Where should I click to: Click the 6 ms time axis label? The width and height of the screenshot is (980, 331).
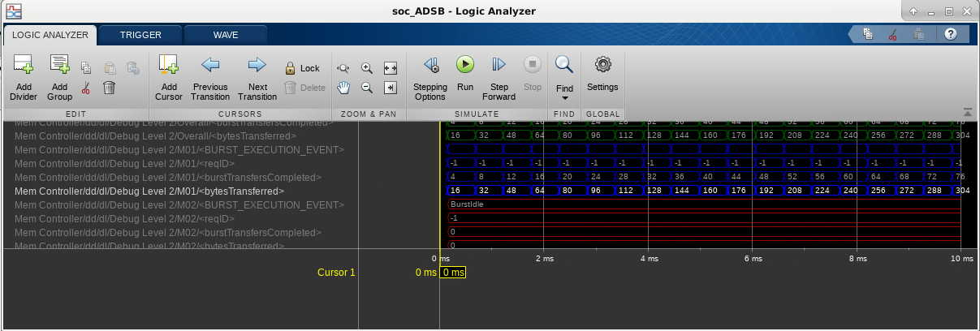pyautogui.click(x=753, y=259)
